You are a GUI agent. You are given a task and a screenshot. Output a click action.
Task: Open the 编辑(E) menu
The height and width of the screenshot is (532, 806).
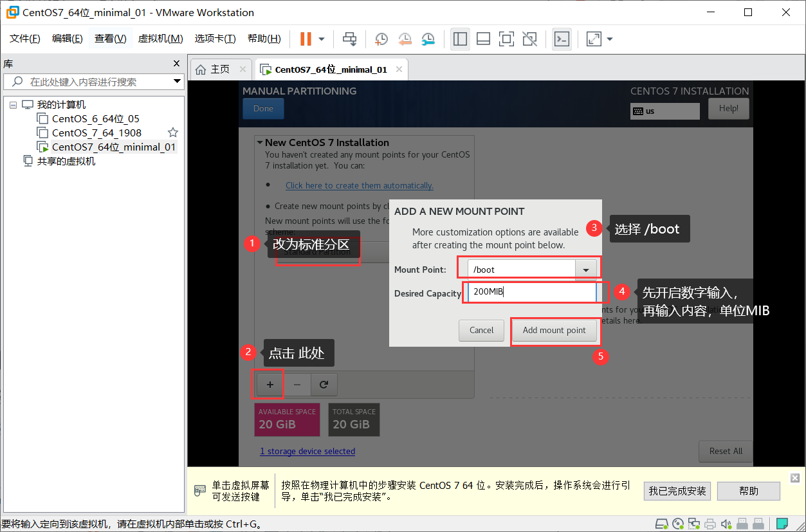click(x=68, y=39)
